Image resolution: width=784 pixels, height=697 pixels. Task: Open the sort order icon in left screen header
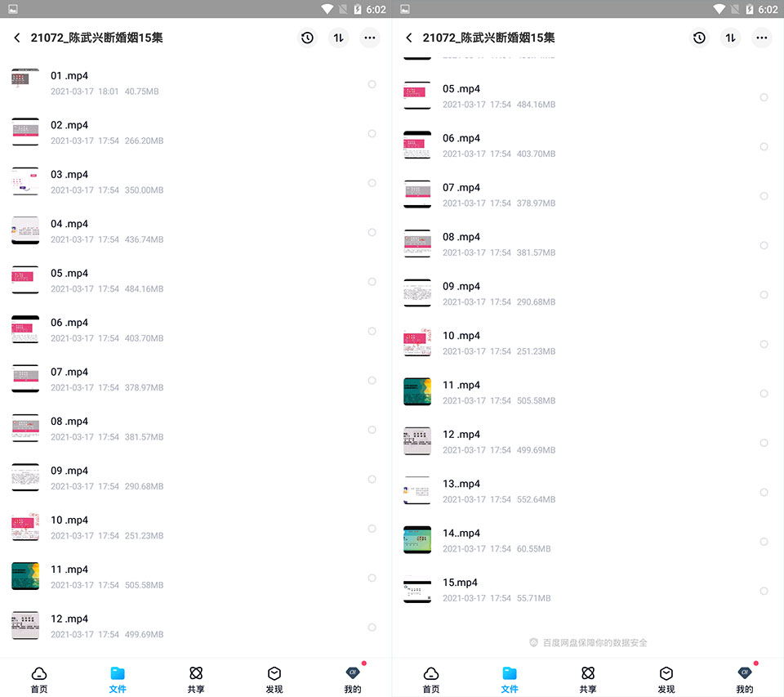338,38
